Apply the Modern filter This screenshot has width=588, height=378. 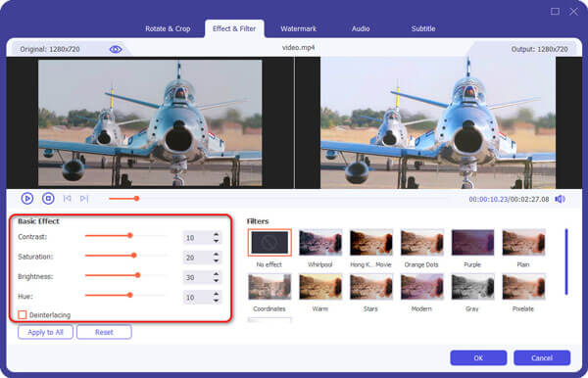tap(421, 287)
